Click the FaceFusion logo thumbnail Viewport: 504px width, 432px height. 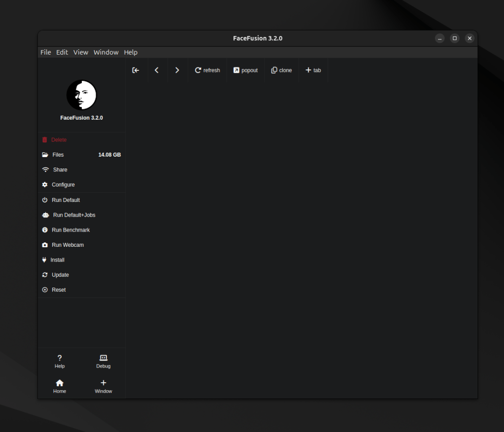(81, 95)
